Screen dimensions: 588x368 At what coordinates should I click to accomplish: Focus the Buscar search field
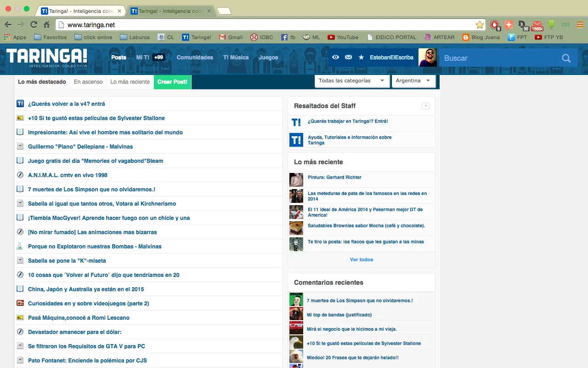(x=498, y=58)
